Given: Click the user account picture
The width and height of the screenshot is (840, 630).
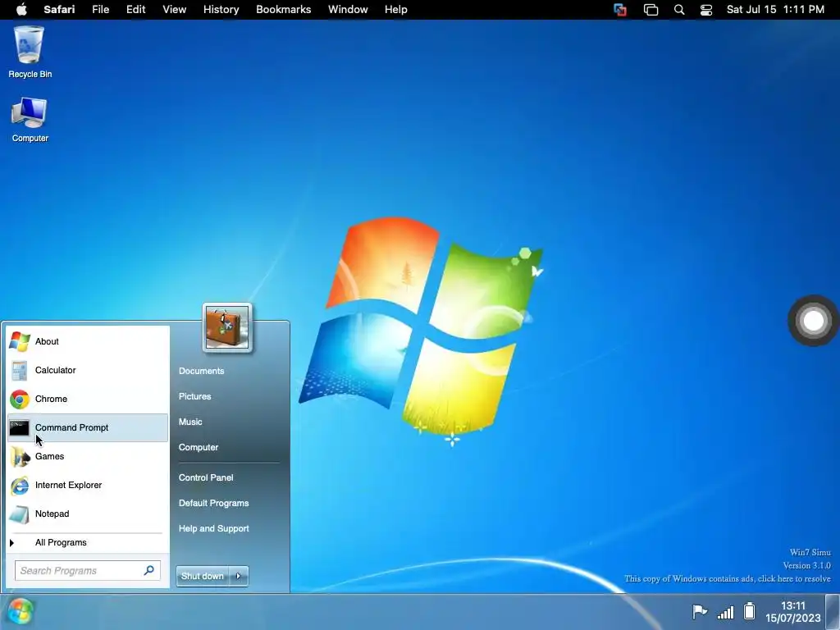Looking at the screenshot, I should [227, 327].
